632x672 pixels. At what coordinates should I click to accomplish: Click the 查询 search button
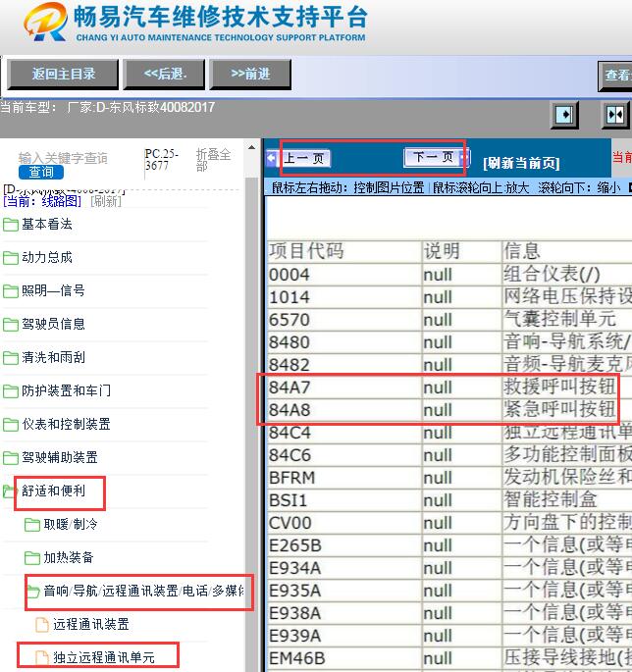(41, 173)
